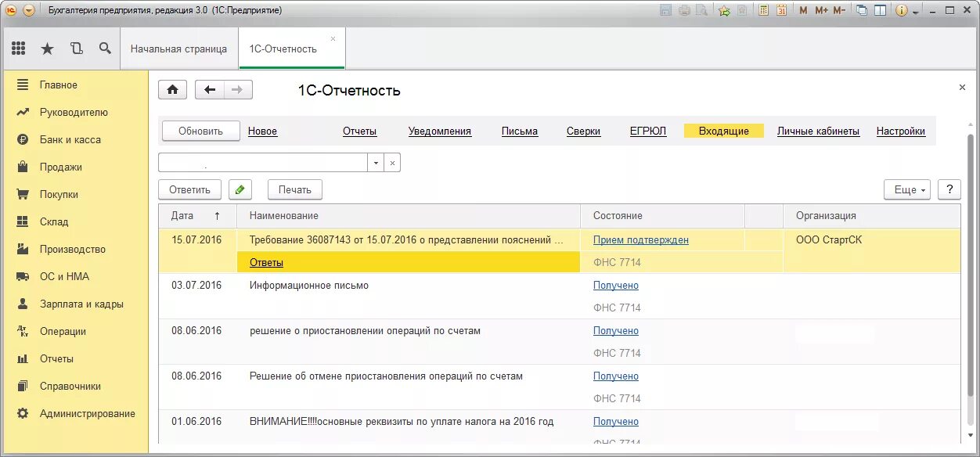Open the calculator in the title bar
Image resolution: width=980 pixels, height=457 pixels.
coord(762,10)
